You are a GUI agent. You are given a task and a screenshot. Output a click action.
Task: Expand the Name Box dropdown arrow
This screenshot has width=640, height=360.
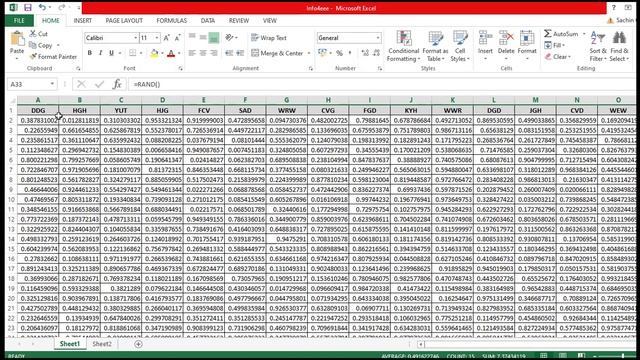click(x=52, y=84)
